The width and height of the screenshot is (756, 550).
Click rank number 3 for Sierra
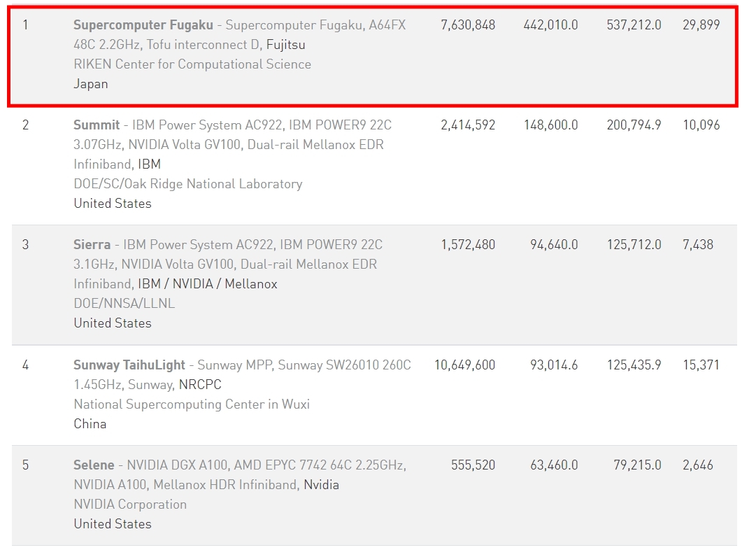point(26,245)
